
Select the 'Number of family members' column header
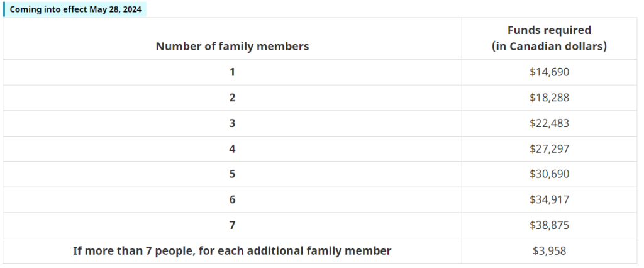click(x=232, y=47)
